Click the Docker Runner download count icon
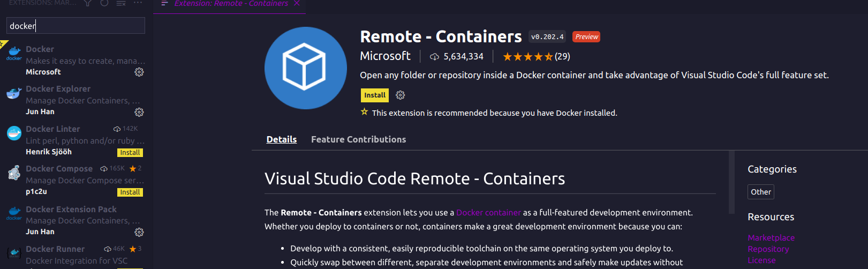This screenshot has height=269, width=868. pos(108,249)
